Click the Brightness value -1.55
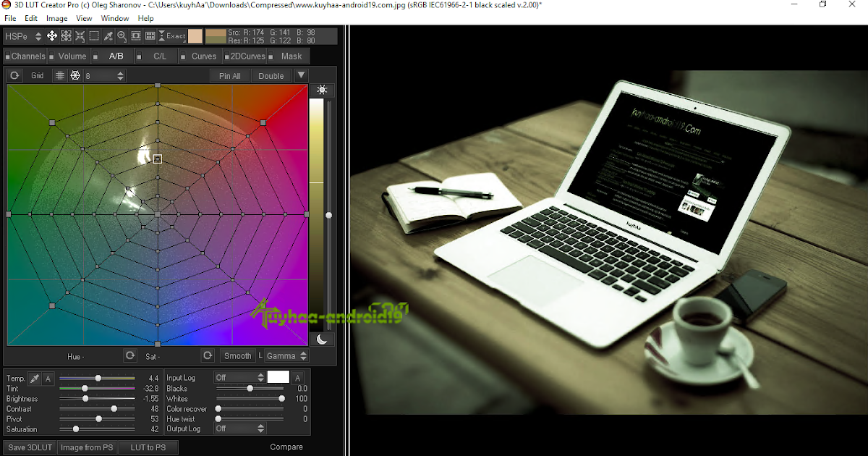 point(150,399)
